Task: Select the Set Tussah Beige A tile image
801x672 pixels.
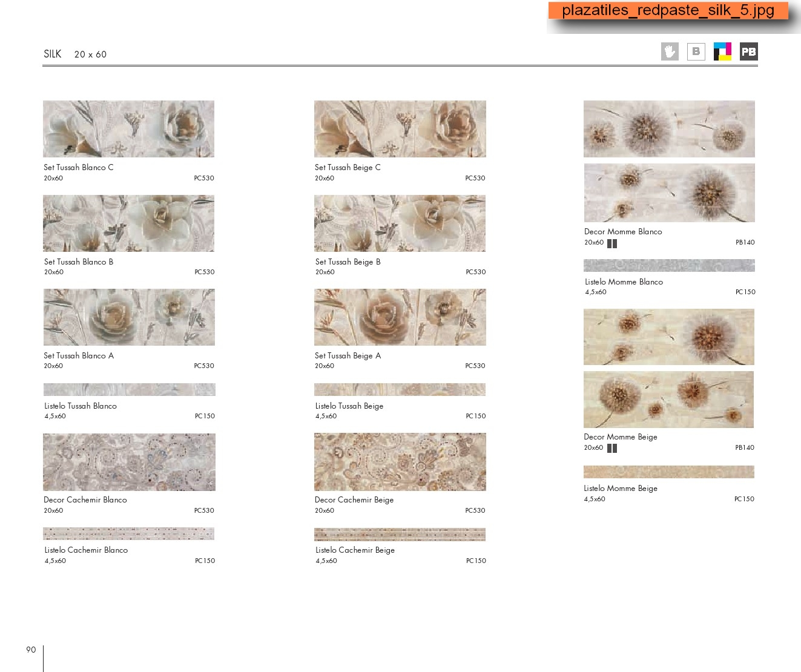Action: tap(400, 317)
